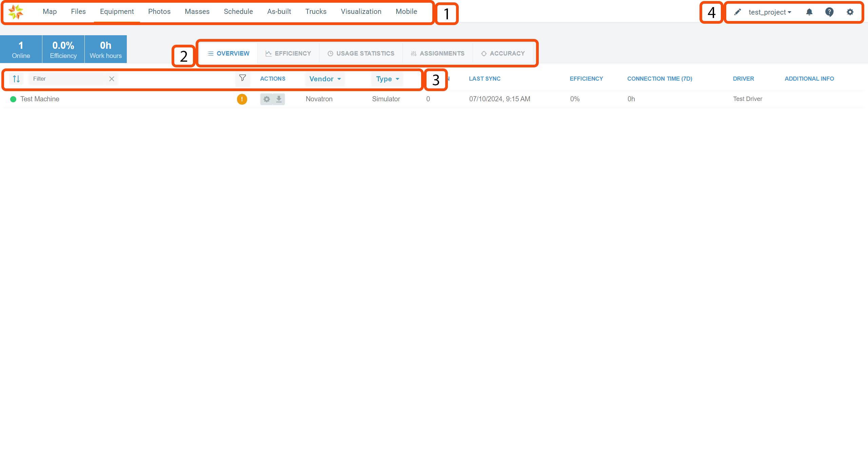Open the settings gear in top bar
Viewport: 868px width, 456px height.
[850, 12]
